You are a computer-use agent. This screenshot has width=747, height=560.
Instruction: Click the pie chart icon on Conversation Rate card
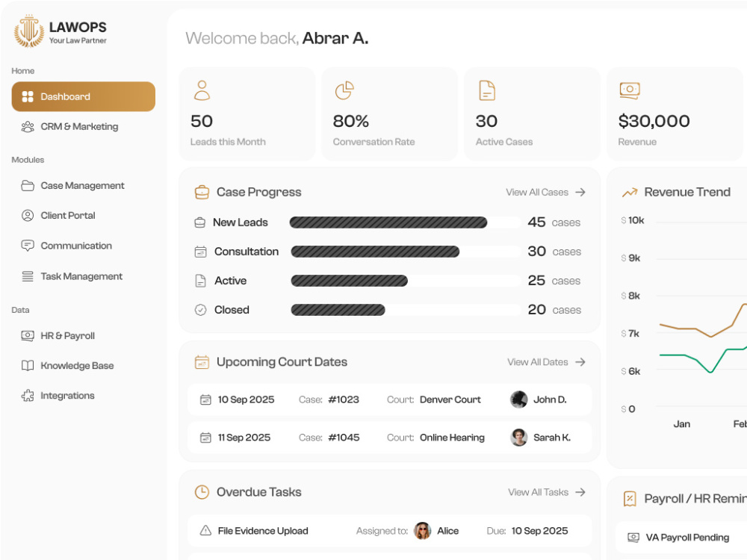344,90
